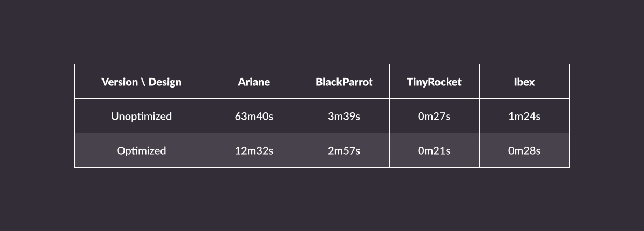This screenshot has height=231, width=644.
Task: Click the TinyRocket column header
Action: (434, 82)
